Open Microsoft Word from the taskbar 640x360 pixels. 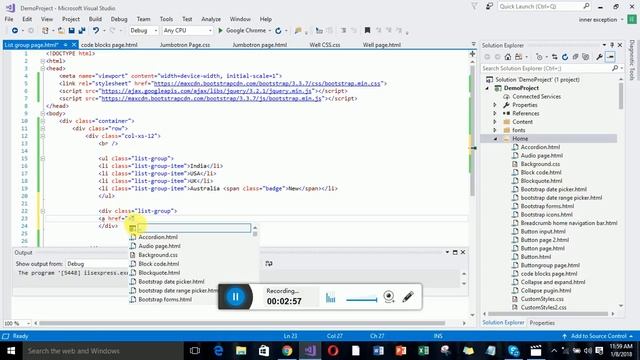click(378, 351)
